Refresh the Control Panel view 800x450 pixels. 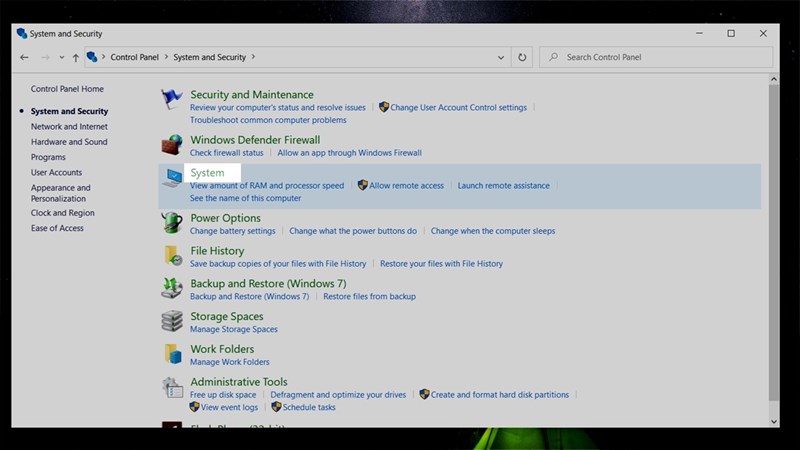[522, 57]
